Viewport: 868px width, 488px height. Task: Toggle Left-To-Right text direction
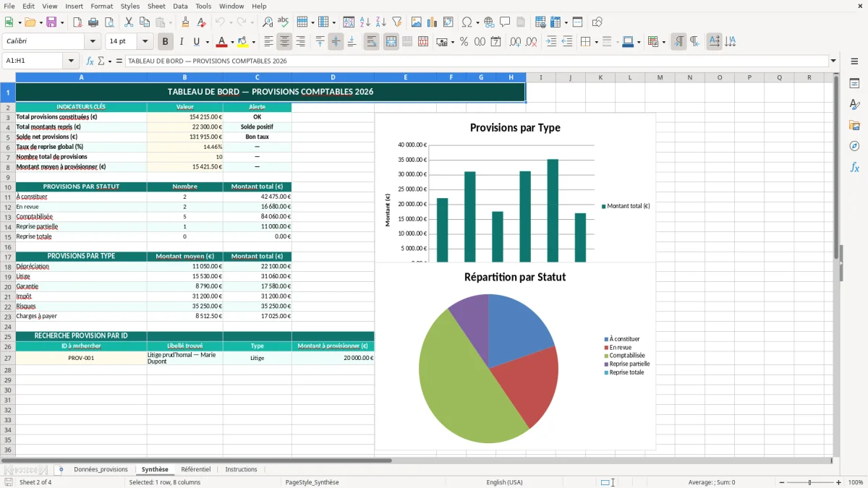point(678,42)
